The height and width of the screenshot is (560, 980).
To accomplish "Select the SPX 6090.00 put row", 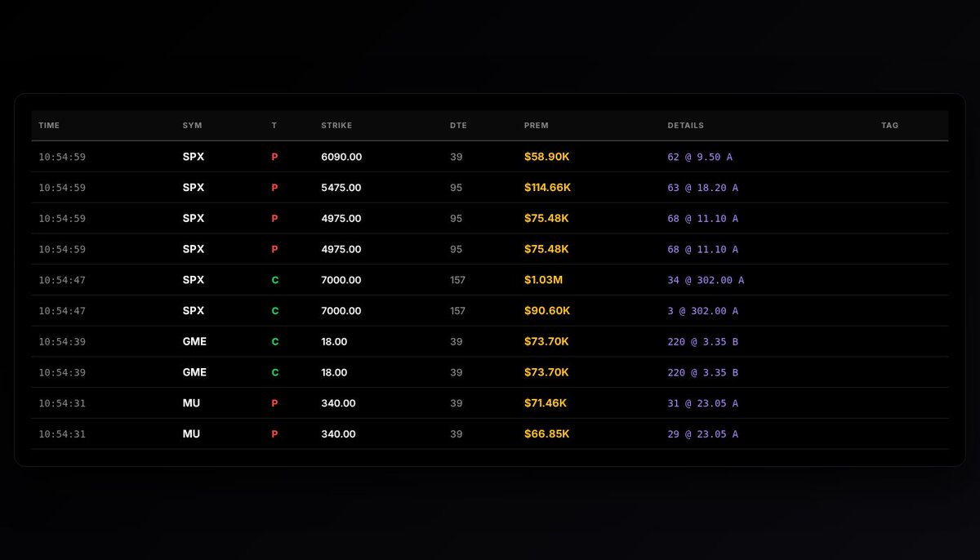I will click(x=490, y=157).
